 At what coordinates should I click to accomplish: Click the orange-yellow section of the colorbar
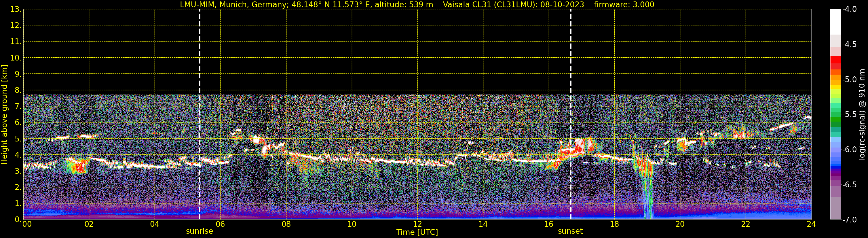click(x=835, y=79)
